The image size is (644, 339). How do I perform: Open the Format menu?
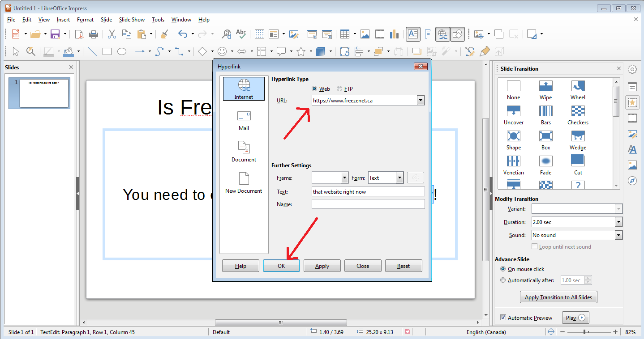click(85, 20)
